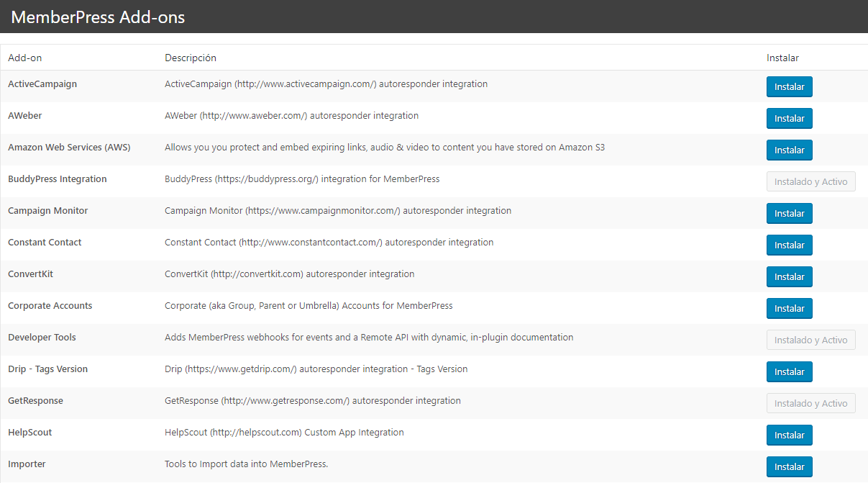Install the Importer add-on
868x483 pixels.
[x=789, y=466]
